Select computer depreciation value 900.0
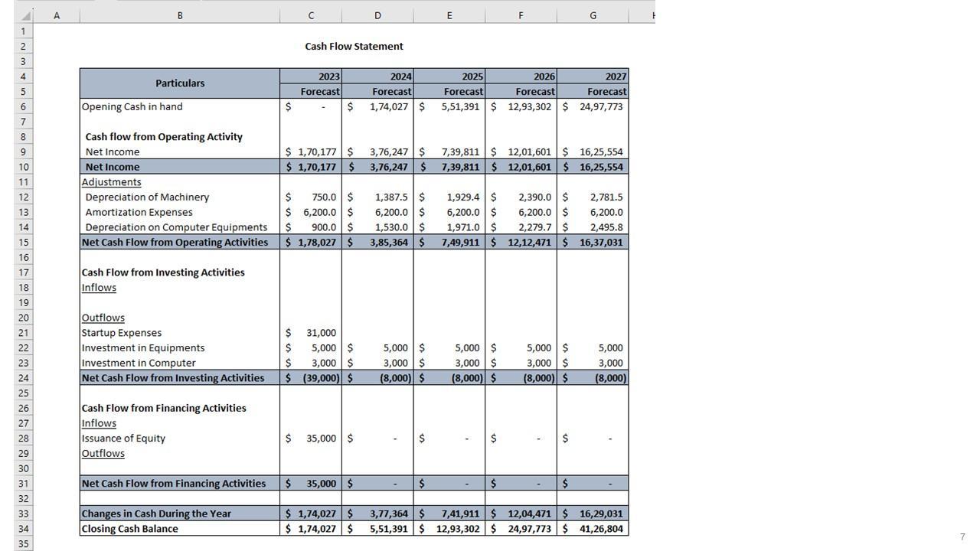The width and height of the screenshot is (980, 551). tap(311, 227)
